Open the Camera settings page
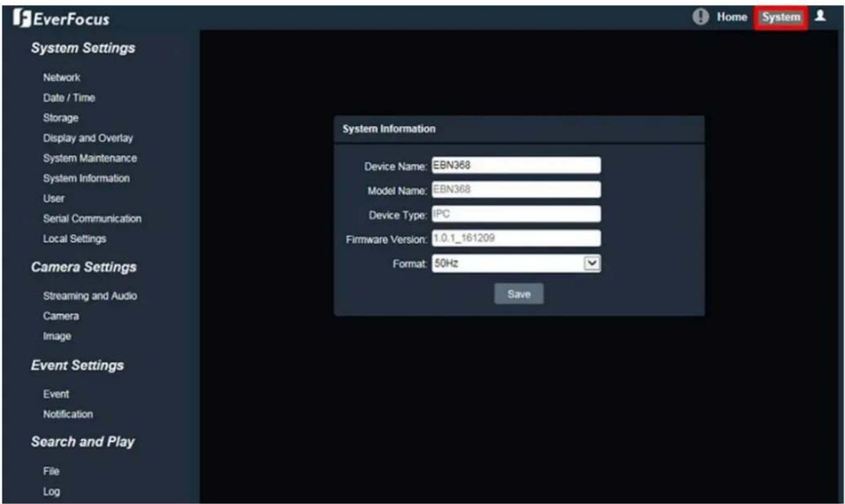Viewport: 845px width, 504px height. click(61, 316)
